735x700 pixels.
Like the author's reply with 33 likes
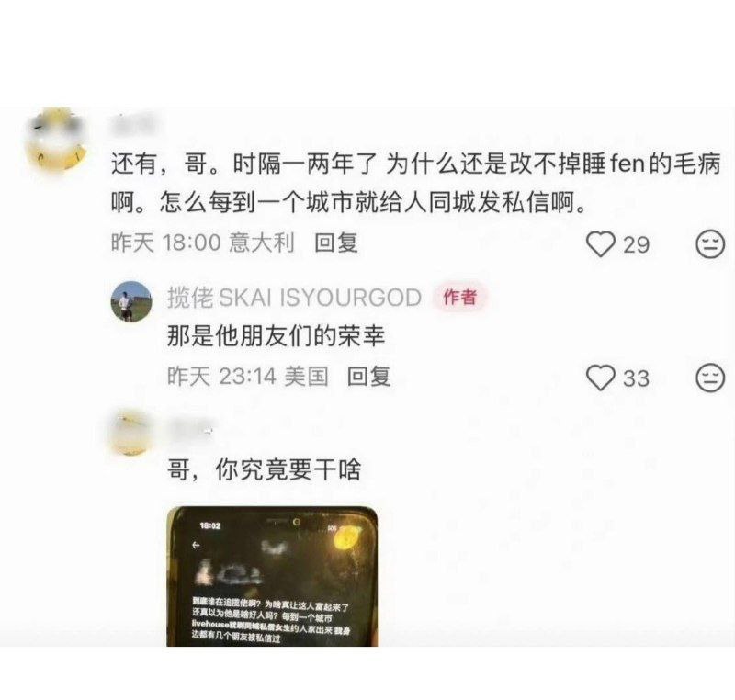(601, 378)
